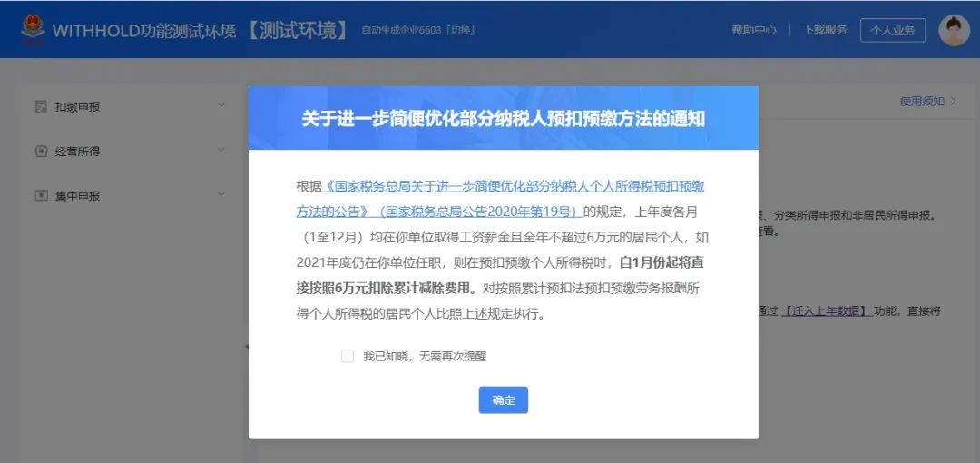Select 扣缴申报 label in the sidebar
980x463 pixels.
pos(77,107)
